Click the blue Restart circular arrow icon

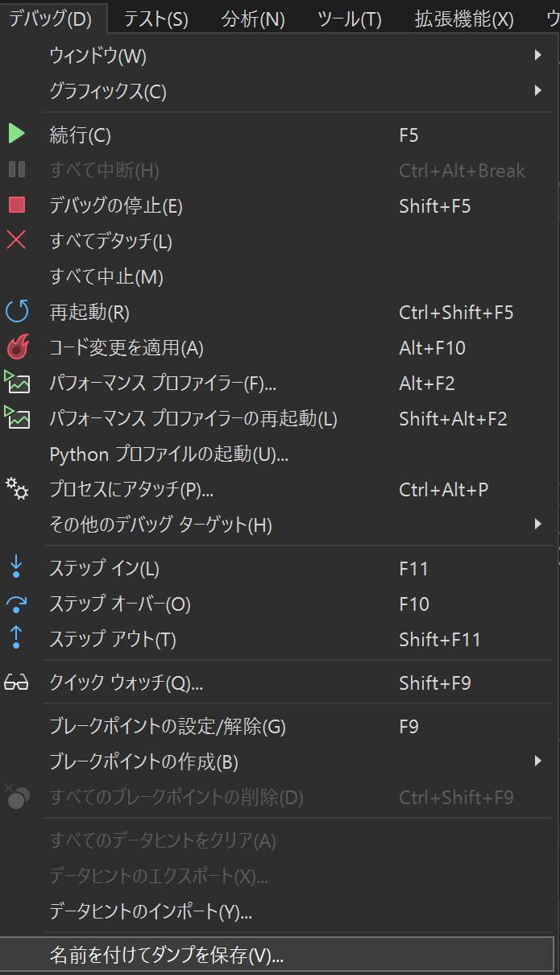tap(17, 312)
